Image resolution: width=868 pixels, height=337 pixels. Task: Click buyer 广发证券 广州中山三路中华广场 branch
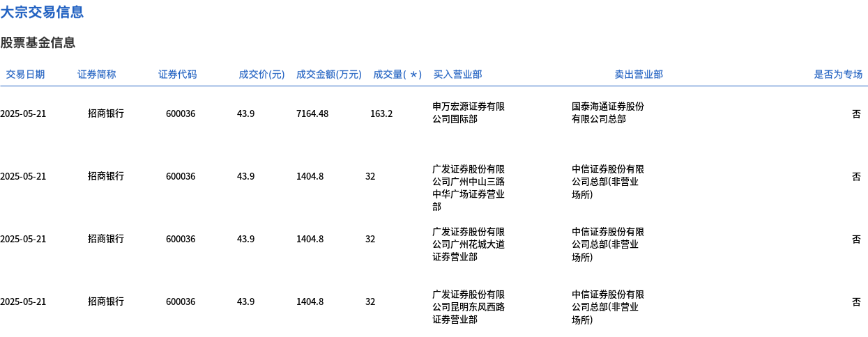click(x=469, y=188)
